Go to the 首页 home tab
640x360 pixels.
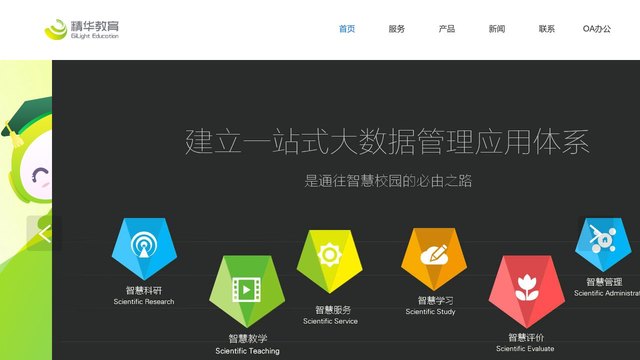coord(347,29)
